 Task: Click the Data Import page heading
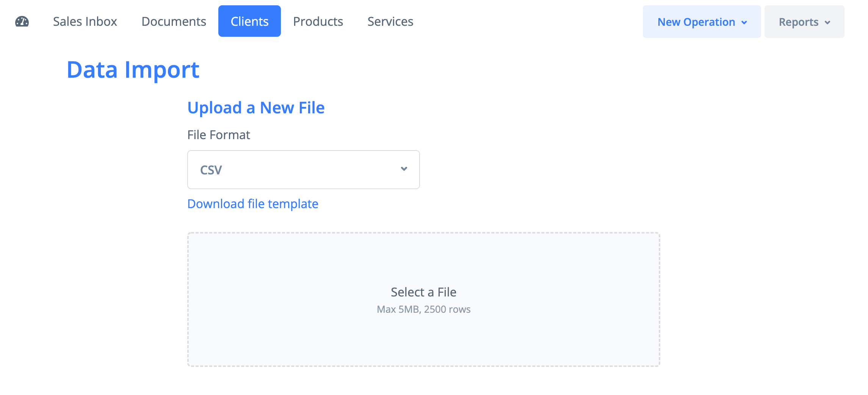click(133, 70)
